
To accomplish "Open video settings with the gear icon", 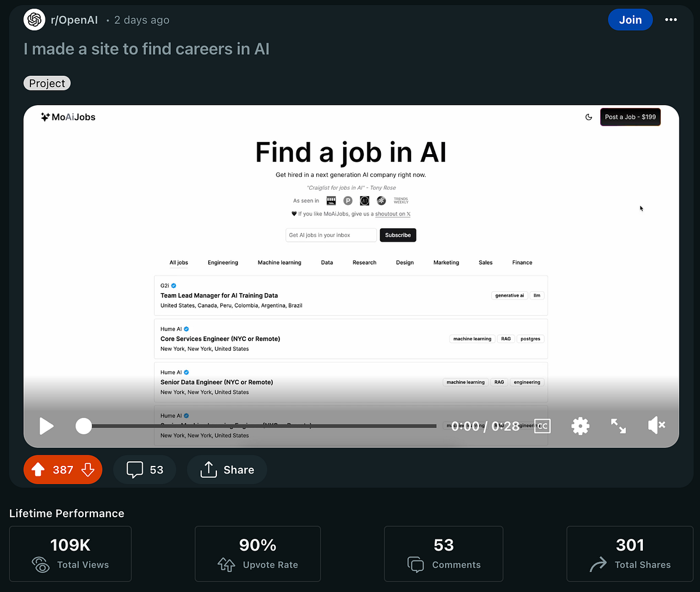I will point(580,426).
